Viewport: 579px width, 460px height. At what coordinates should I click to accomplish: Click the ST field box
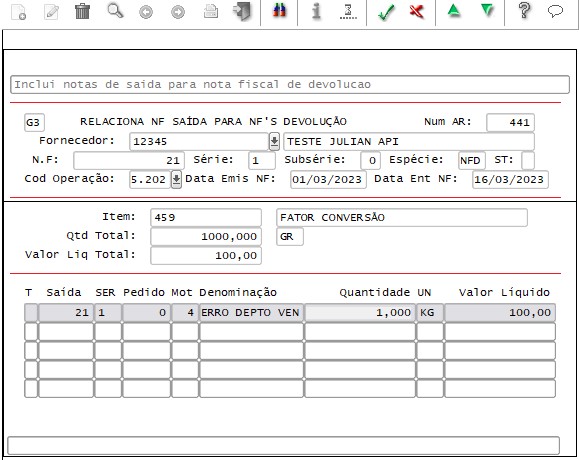528,160
